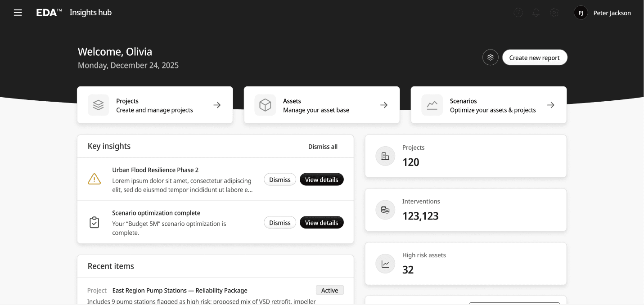Click the Recent items heading

click(111, 266)
